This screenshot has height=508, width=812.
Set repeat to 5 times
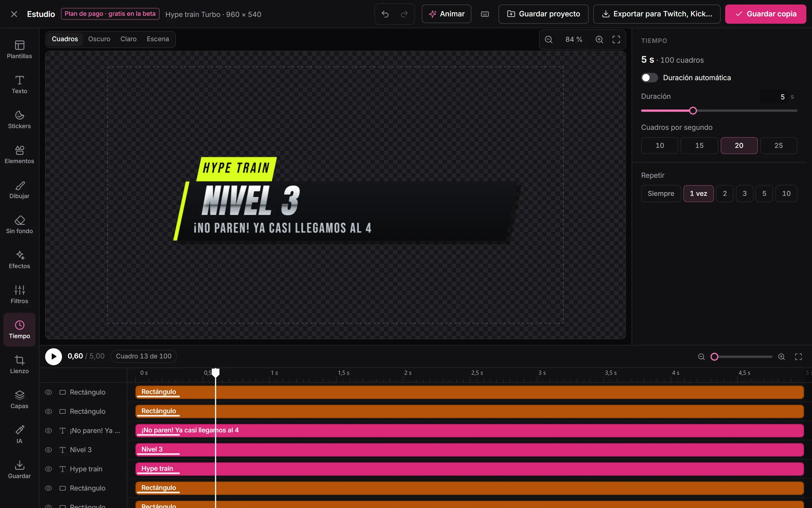(x=764, y=194)
